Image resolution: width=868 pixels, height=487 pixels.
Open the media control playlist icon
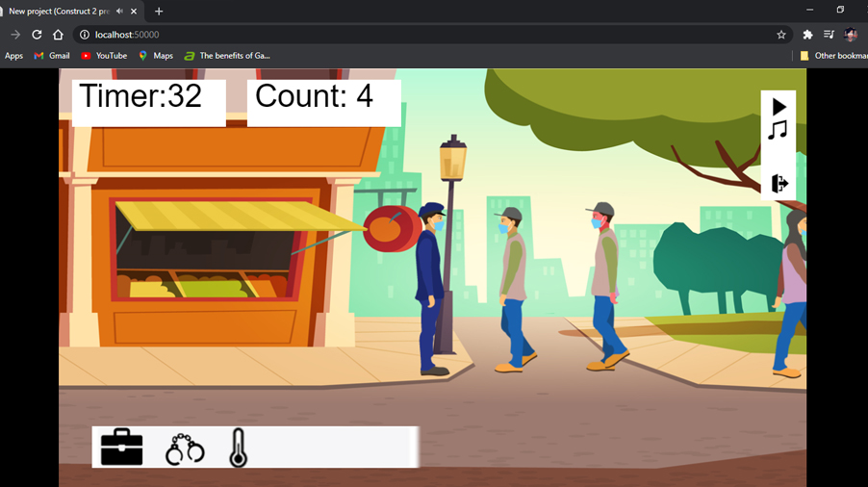point(829,35)
